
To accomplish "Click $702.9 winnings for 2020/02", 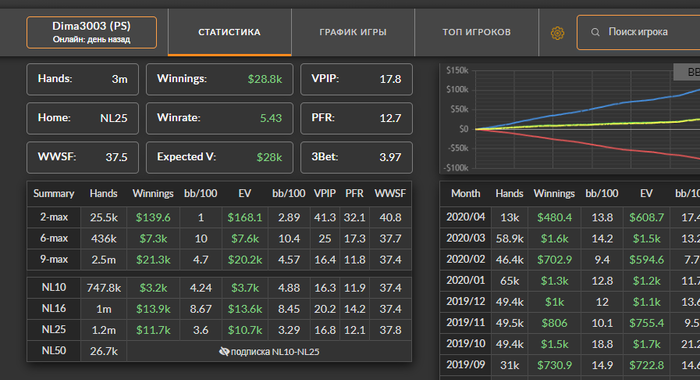I will pos(554,260).
